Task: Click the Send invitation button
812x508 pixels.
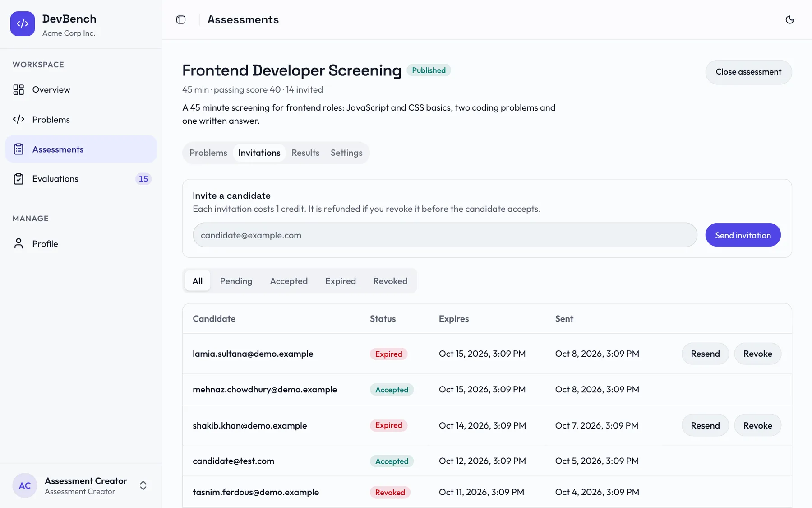Action: (743, 235)
